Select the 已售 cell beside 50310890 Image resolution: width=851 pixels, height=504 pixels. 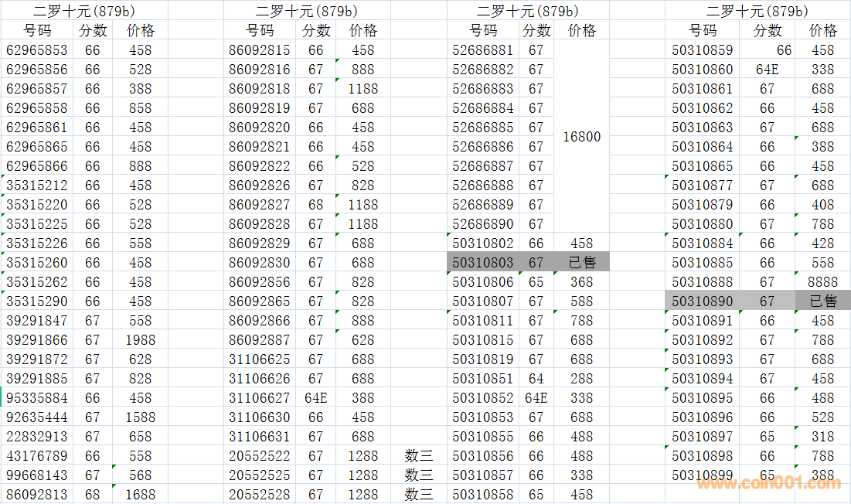(822, 301)
